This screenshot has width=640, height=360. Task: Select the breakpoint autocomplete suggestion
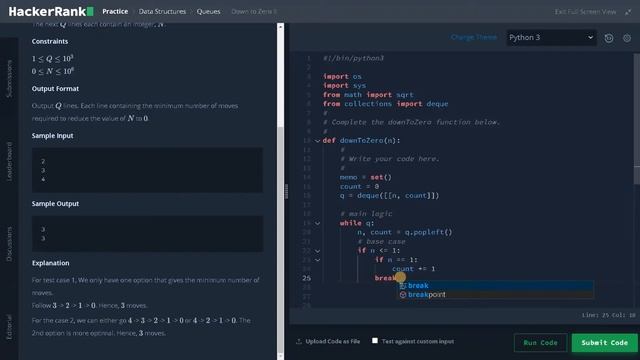click(x=495, y=294)
